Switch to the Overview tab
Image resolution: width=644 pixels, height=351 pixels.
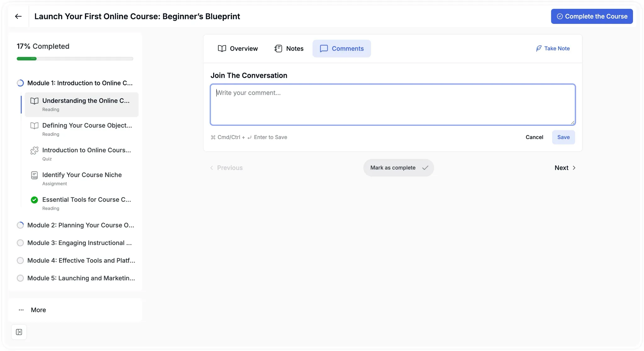[238, 48]
